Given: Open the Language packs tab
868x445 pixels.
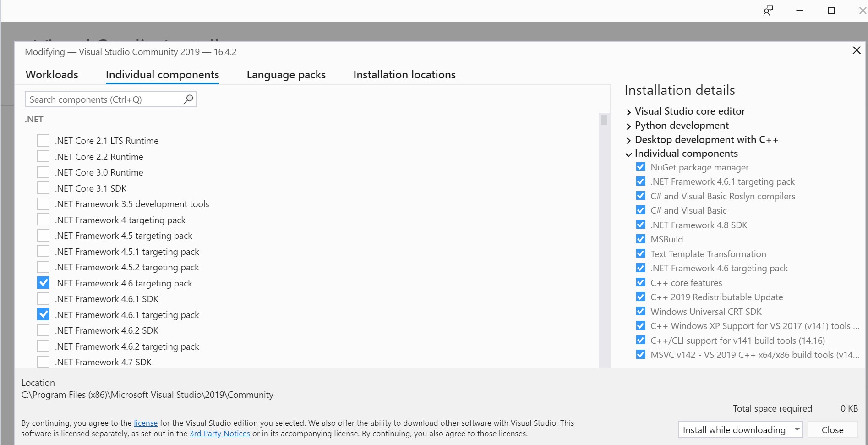Looking at the screenshot, I should point(286,75).
